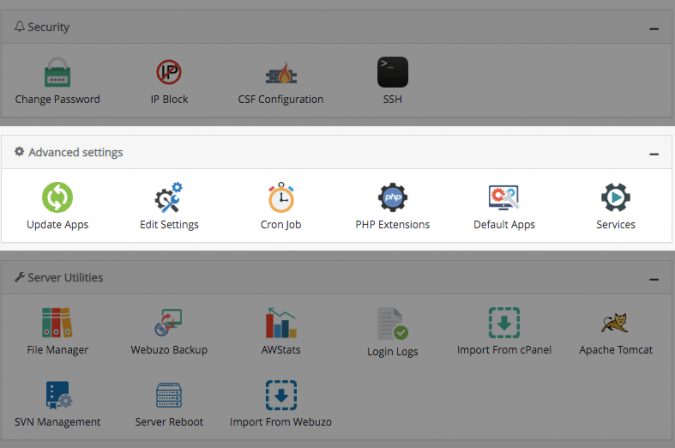The height and width of the screenshot is (448, 675).
Task: View Login Logs icon
Action: tap(392, 324)
